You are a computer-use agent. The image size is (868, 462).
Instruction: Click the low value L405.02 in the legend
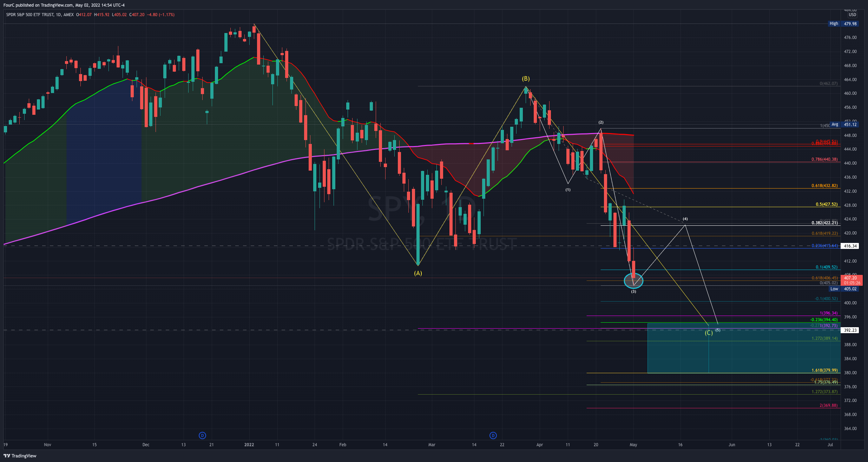tap(119, 15)
